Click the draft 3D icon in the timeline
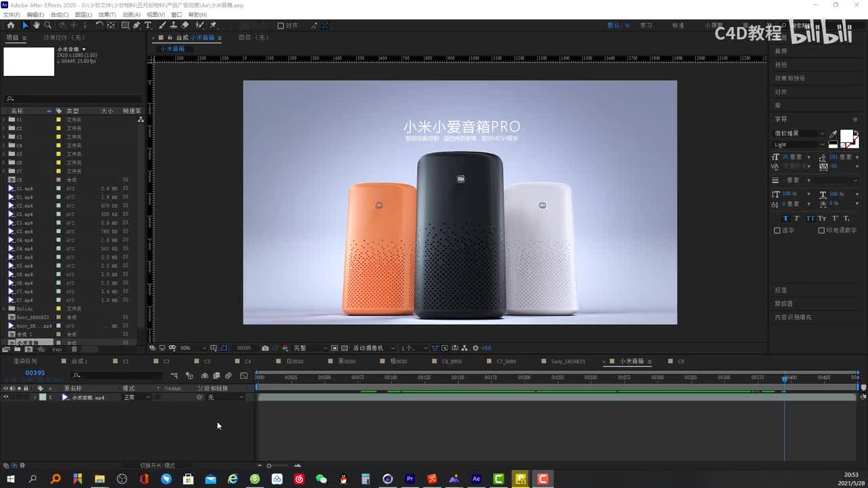 click(x=189, y=375)
